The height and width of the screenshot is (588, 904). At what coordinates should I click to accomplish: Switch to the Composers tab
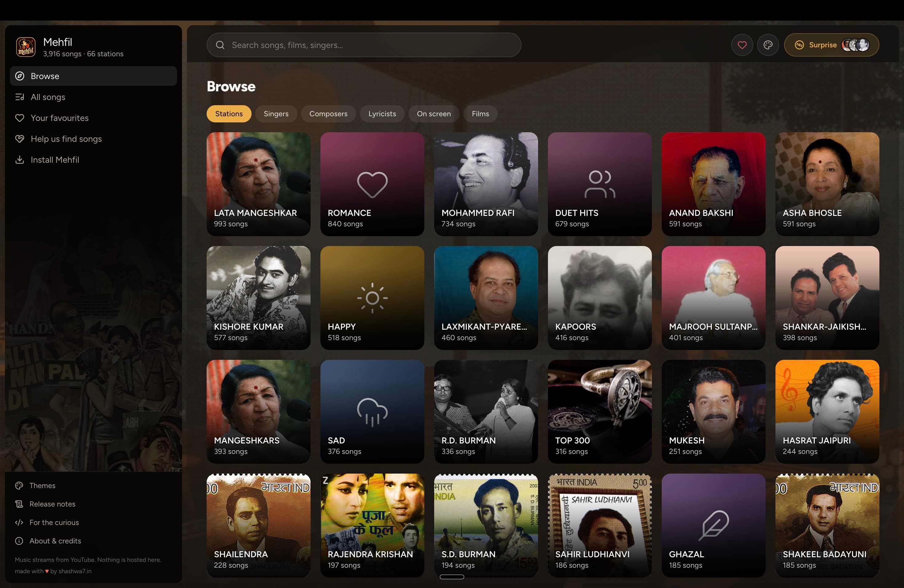coord(328,113)
